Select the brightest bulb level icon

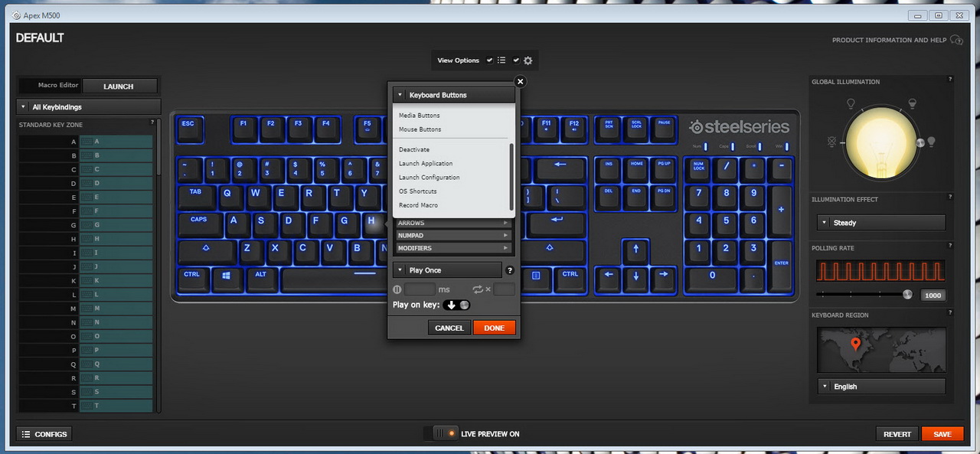click(x=931, y=141)
